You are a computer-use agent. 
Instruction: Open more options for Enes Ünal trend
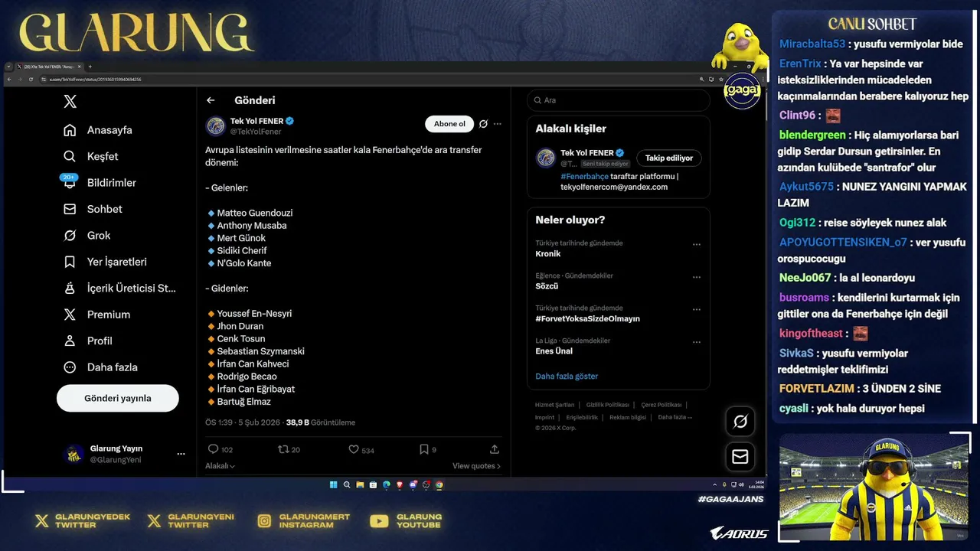point(697,342)
